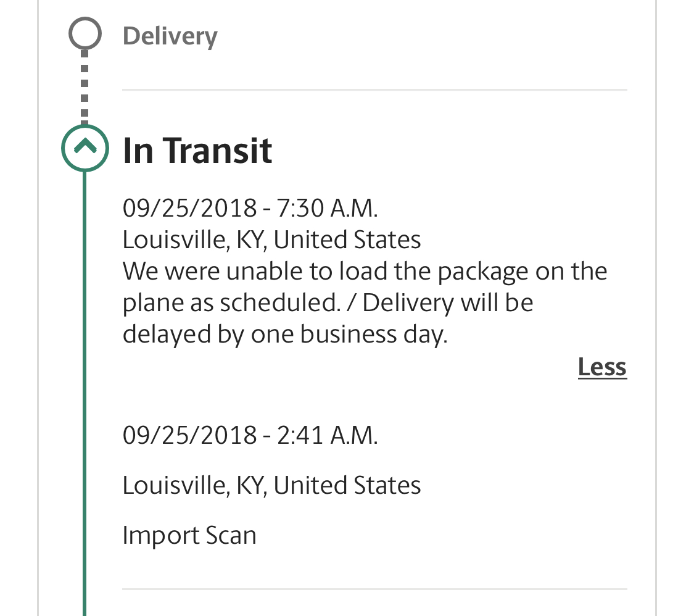Click 'plane as scheduled' message line
Screen dimensions: 694x616
coord(328,303)
